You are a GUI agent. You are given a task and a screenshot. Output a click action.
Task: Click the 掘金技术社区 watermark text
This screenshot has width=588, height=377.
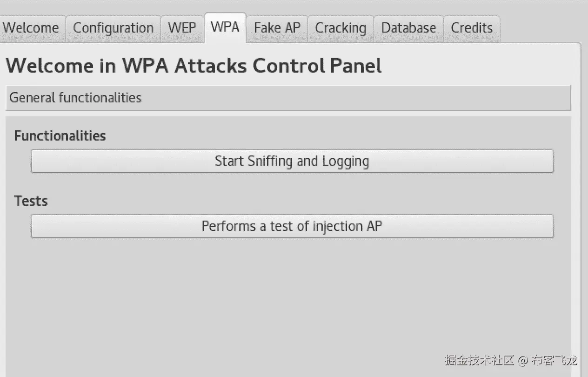point(479,360)
